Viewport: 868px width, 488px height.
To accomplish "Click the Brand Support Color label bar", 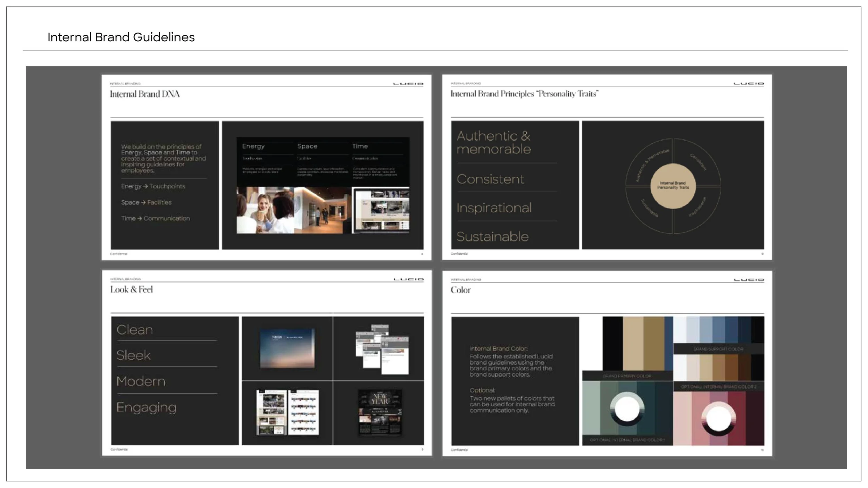I will pyautogui.click(x=718, y=349).
